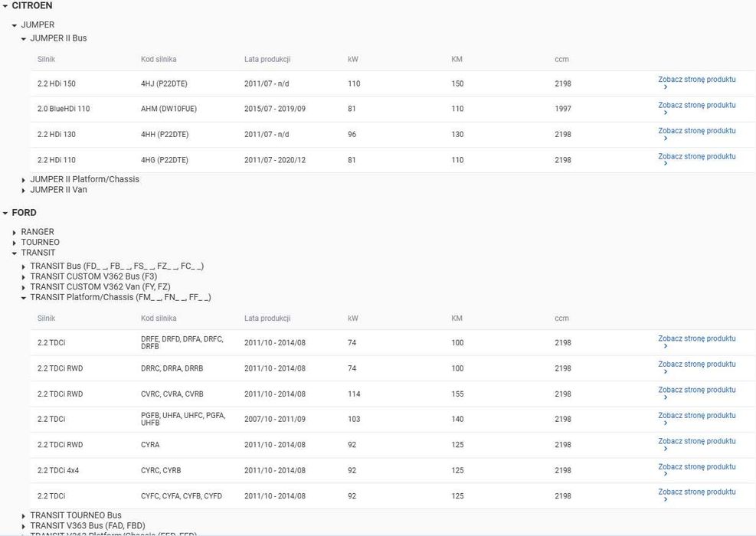The width and height of the screenshot is (756, 536).
Task: Expand TRANSIT TOURNEO Bus
Action: (x=24, y=516)
